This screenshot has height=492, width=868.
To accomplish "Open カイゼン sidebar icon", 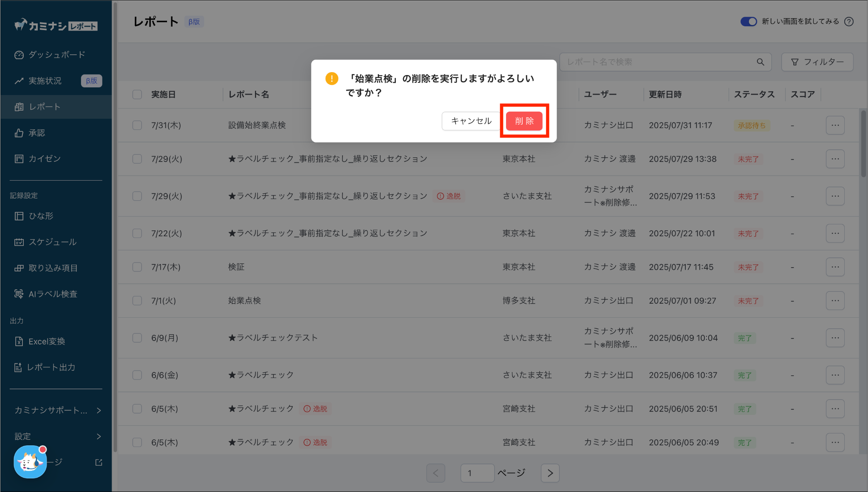I will tap(19, 159).
